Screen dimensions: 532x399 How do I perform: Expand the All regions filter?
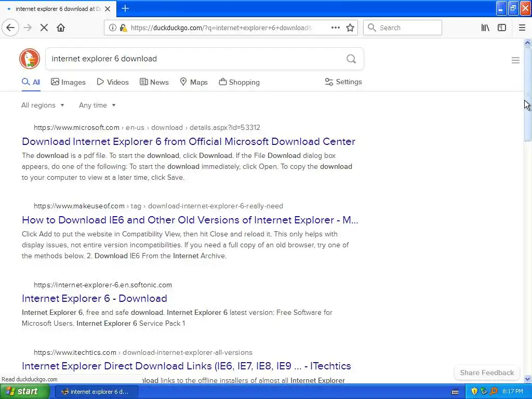43,105
